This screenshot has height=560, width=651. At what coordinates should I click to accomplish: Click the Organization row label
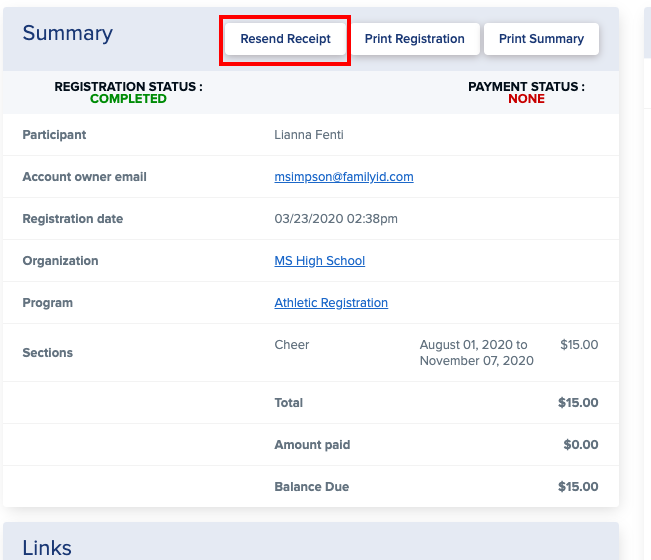(60, 261)
